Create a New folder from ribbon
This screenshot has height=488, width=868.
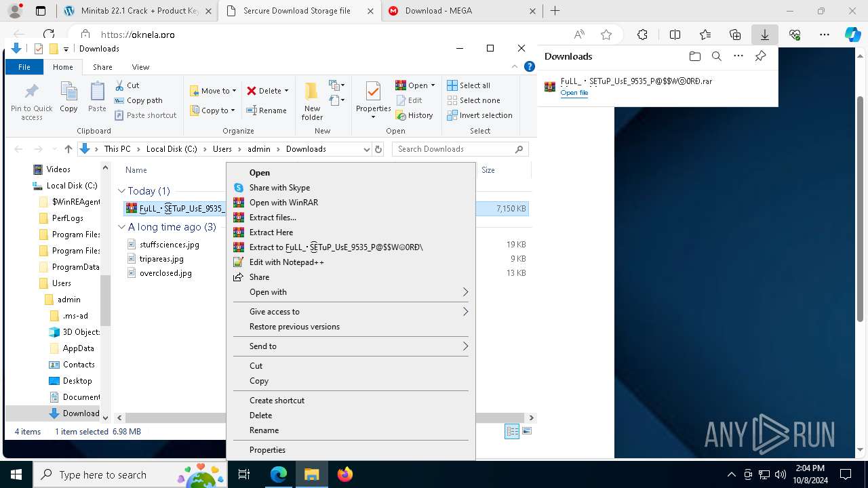point(312,102)
